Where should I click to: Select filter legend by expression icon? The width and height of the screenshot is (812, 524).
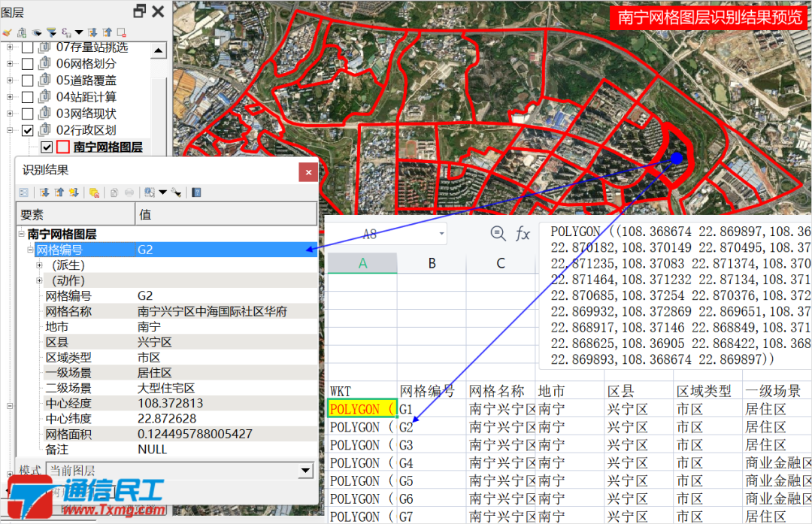(65, 32)
